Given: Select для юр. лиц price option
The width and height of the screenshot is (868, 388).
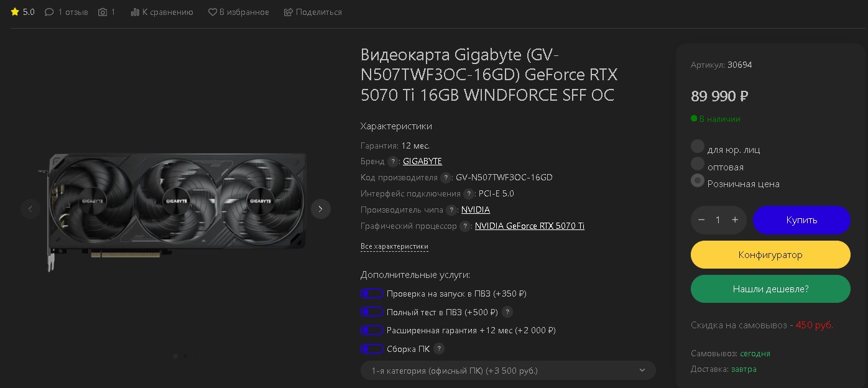Looking at the screenshot, I should (x=698, y=147).
